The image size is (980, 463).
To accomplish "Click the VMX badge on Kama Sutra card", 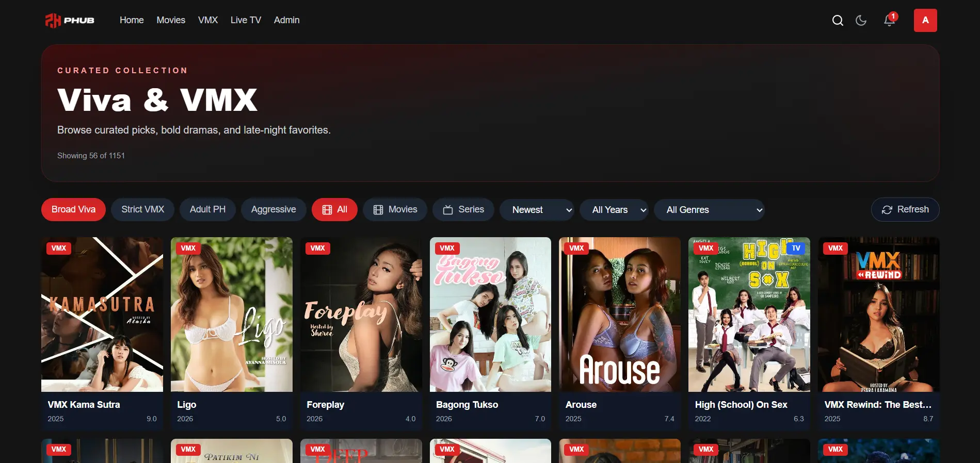I will tap(59, 248).
